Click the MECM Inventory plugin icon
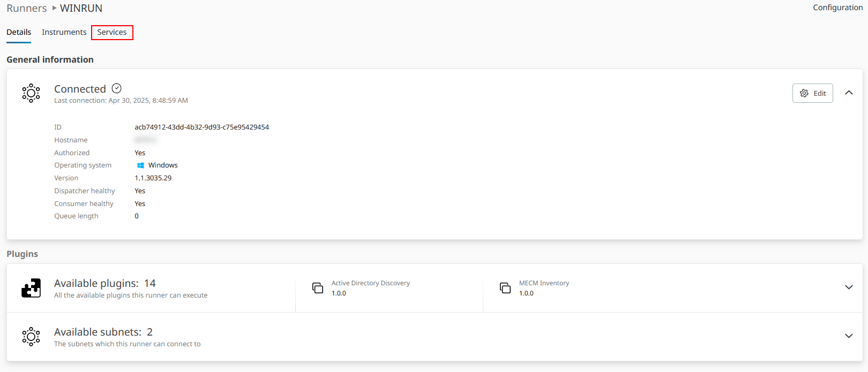The height and width of the screenshot is (372, 868). 505,288
